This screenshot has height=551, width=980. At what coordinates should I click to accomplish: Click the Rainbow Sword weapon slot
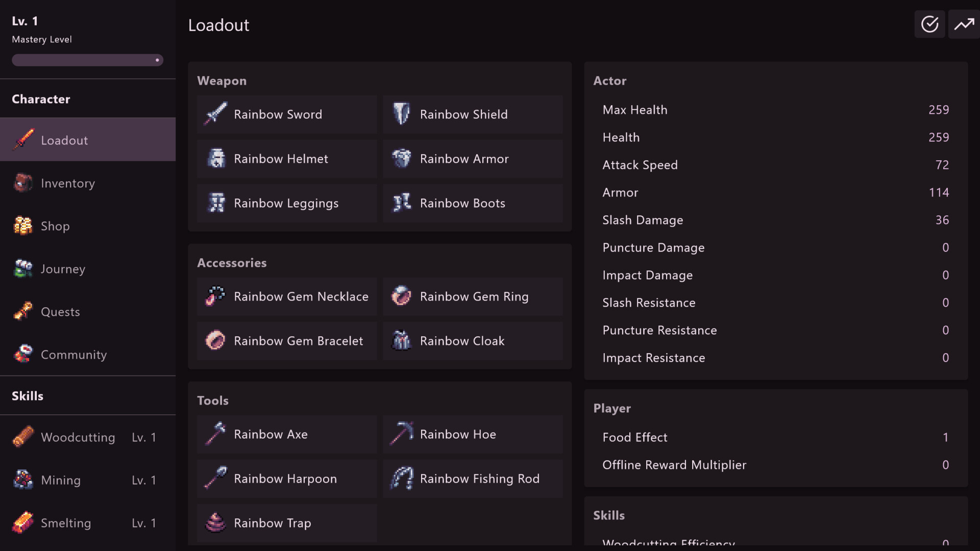pyautogui.click(x=286, y=114)
